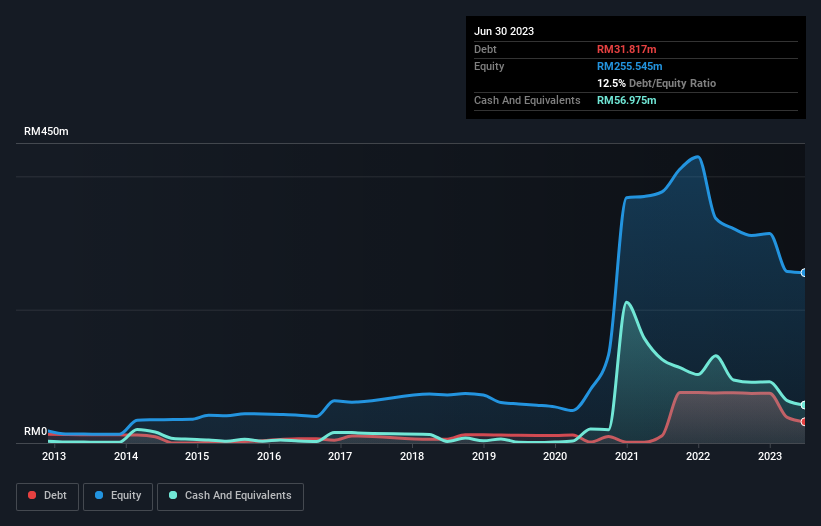The height and width of the screenshot is (526, 821).
Task: Click the Equity label in tooltip
Action: point(489,66)
